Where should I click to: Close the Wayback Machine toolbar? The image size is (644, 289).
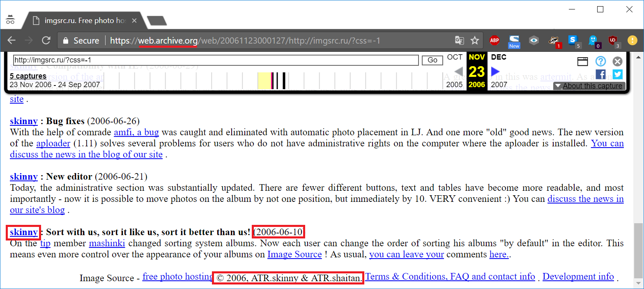pos(617,61)
